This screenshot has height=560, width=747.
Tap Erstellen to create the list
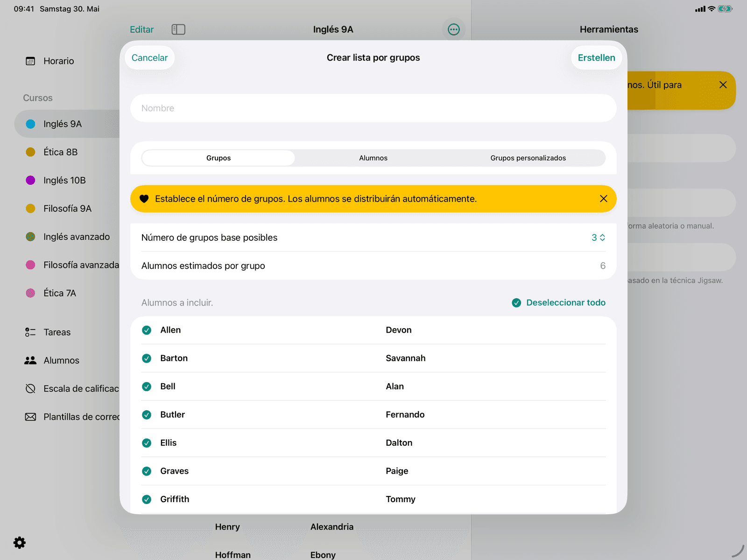pyautogui.click(x=596, y=58)
